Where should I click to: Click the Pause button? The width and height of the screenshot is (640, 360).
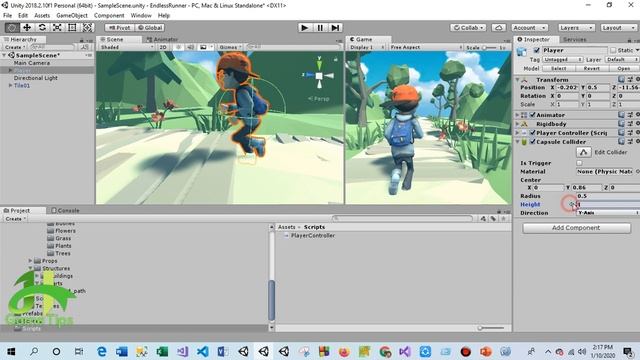pyautogui.click(x=320, y=27)
